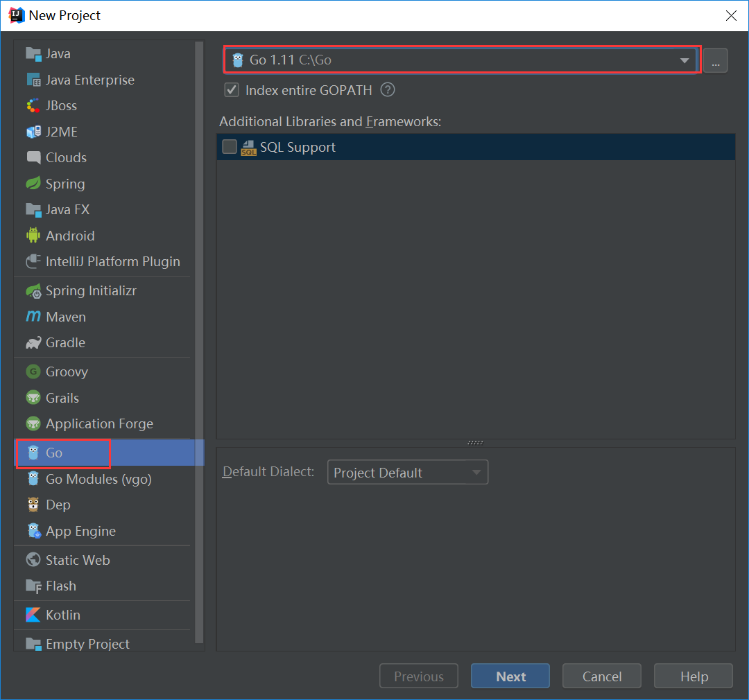Click the horizontal splitter grip dots
749x700 pixels.
(x=475, y=443)
